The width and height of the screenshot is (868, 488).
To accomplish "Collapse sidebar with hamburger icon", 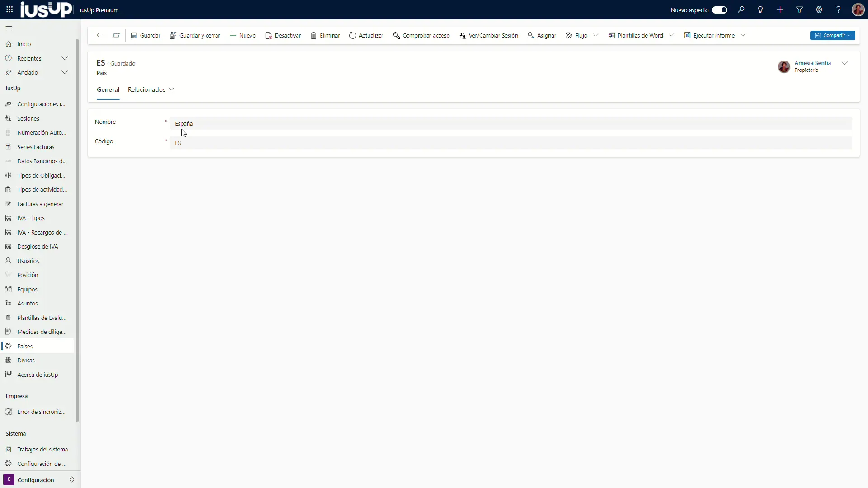I will 9,28.
